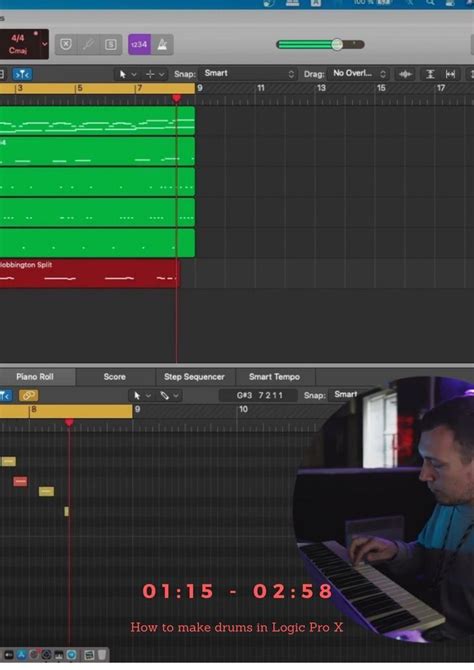474x670 pixels.
Task: Select the Pointer tool in the Piano Roll
Action: (137, 396)
